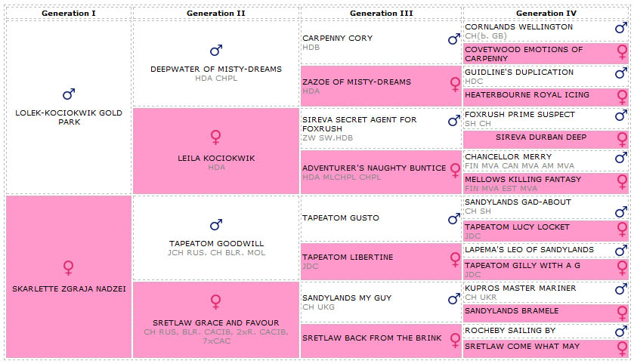Screen dimensions: 634x364
Task: Click female symbol beside Zazoe of Misty-Dreams
Action: point(455,84)
